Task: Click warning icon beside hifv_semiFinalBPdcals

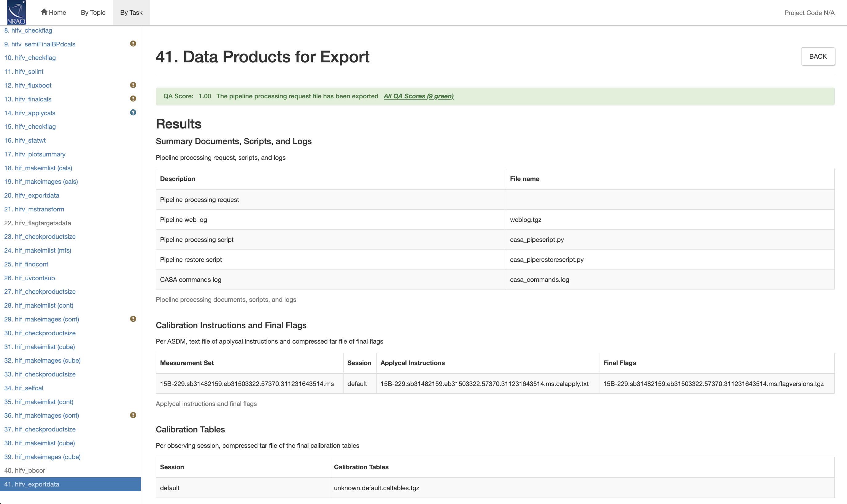Action: (x=133, y=44)
